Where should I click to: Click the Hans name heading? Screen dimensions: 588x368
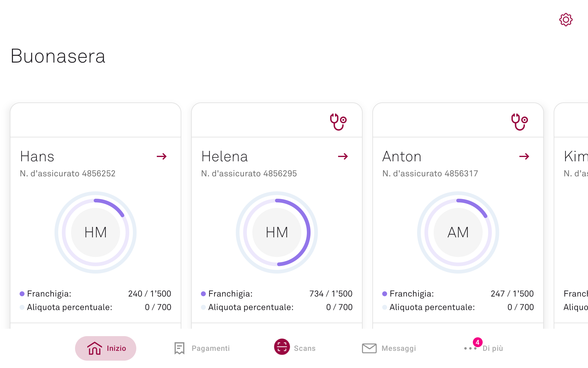point(37,156)
